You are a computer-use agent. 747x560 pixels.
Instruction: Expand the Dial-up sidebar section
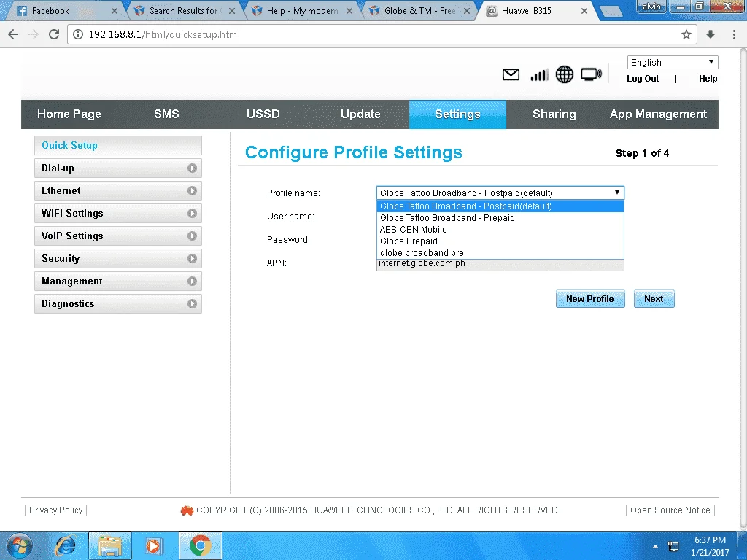(x=118, y=168)
